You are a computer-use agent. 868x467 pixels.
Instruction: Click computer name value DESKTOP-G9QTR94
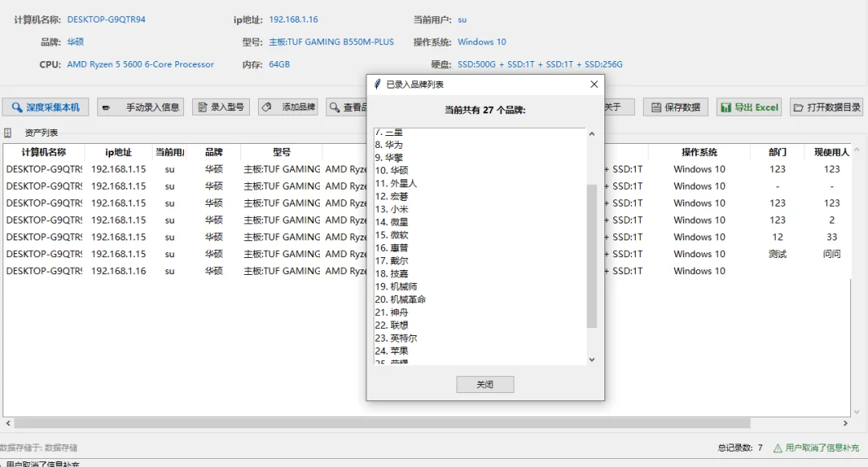[x=106, y=19]
